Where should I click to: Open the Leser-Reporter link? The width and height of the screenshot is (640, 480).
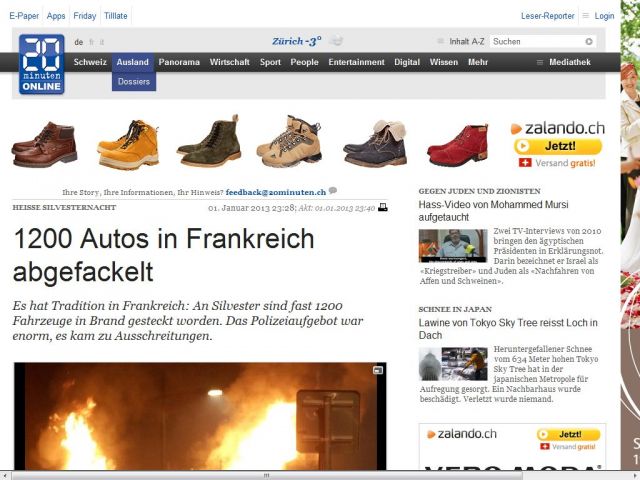click(547, 16)
